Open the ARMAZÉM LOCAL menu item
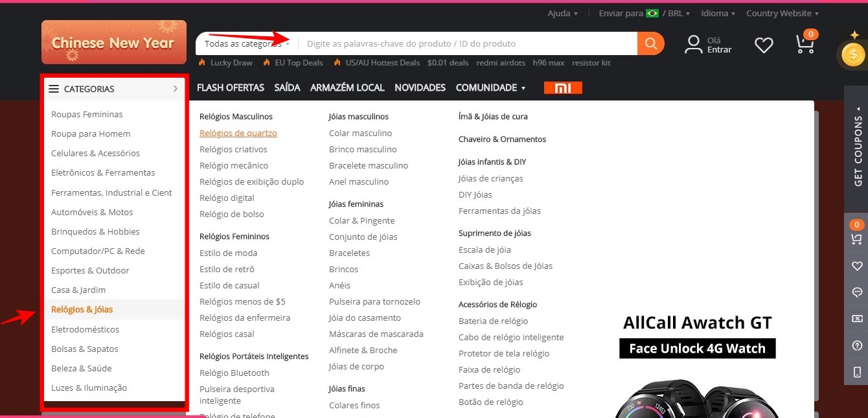The width and height of the screenshot is (868, 418). click(347, 87)
